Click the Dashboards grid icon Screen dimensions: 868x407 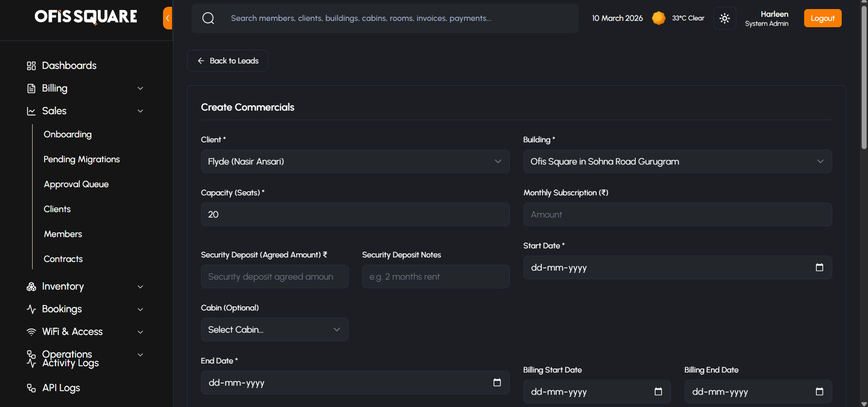(31, 66)
